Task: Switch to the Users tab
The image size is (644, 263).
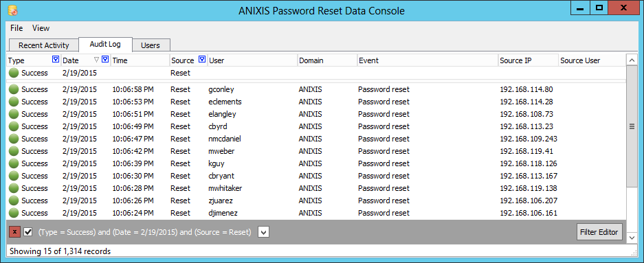Action: [x=151, y=45]
